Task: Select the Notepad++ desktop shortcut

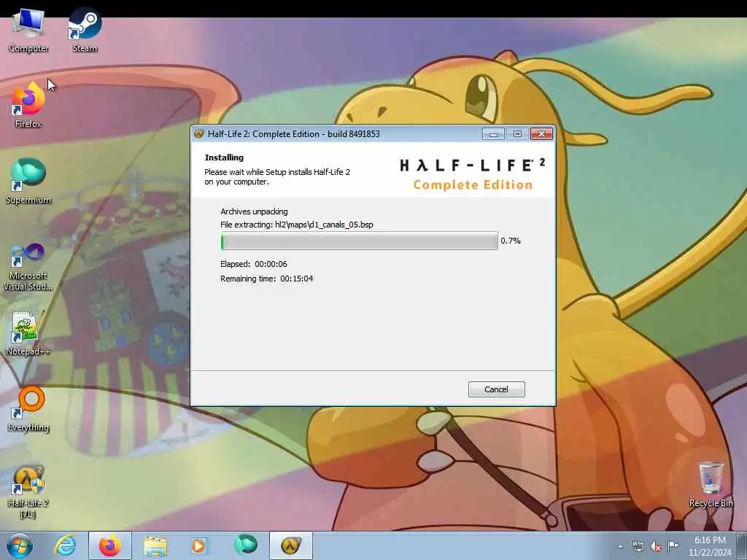Action: pyautogui.click(x=28, y=333)
